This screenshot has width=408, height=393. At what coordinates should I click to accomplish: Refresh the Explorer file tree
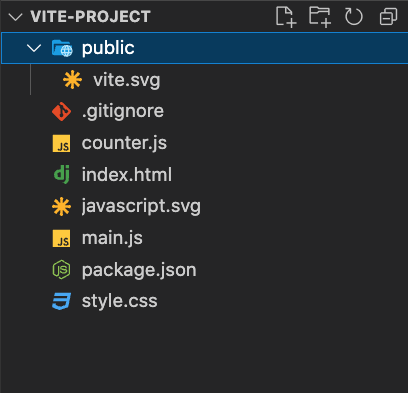(354, 17)
